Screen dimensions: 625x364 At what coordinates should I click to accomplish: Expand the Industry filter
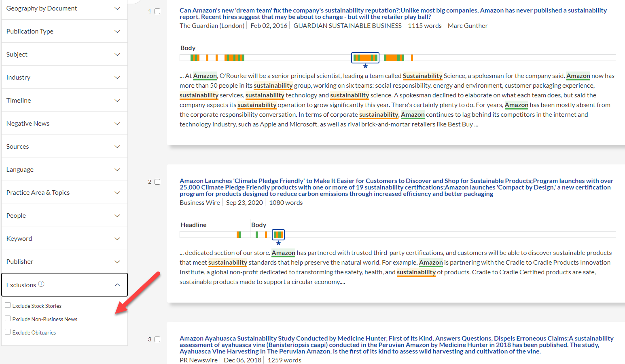pyautogui.click(x=64, y=77)
